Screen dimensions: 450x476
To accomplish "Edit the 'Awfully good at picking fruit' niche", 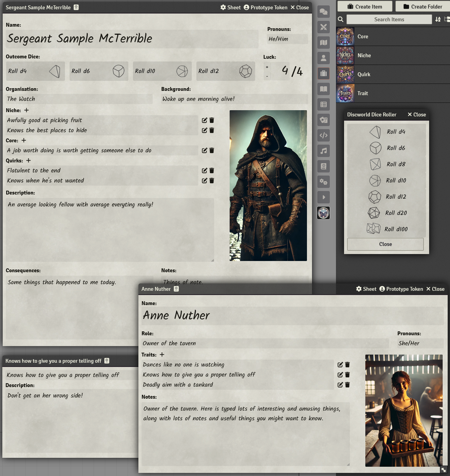I will pos(205,120).
